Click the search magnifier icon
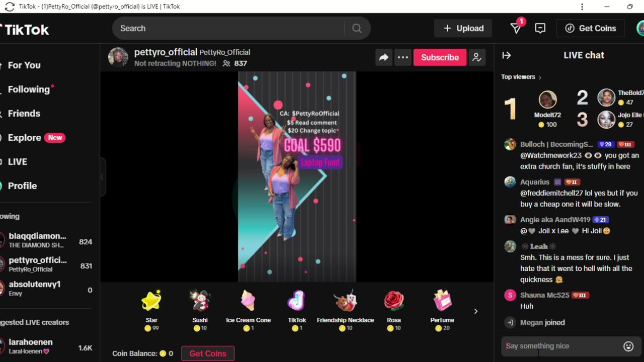 pos(357,29)
